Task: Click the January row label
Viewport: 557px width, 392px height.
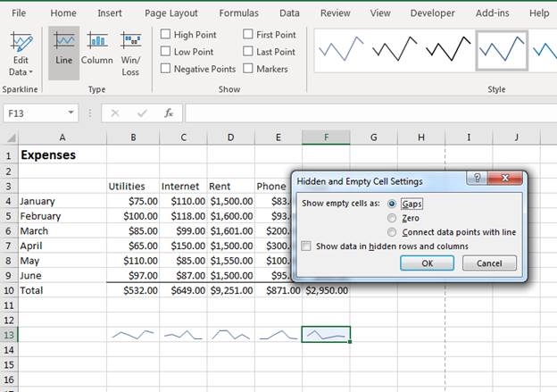Action: 62,201
